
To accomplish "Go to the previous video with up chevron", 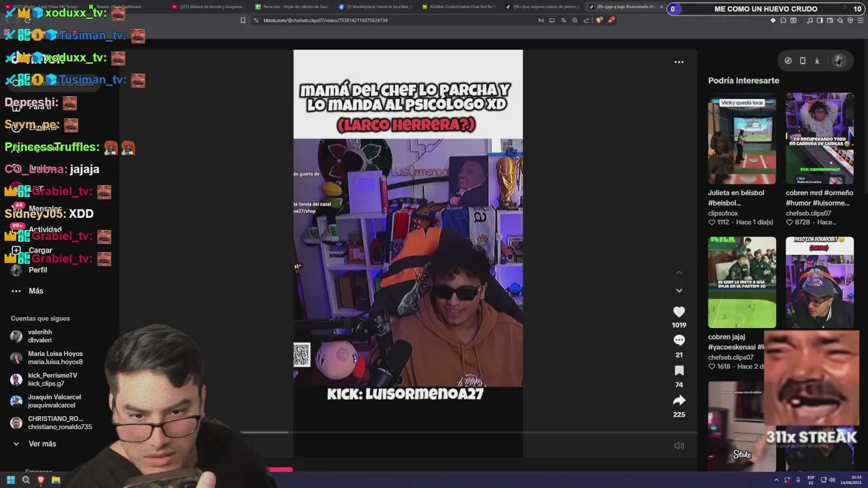I will pos(679,272).
